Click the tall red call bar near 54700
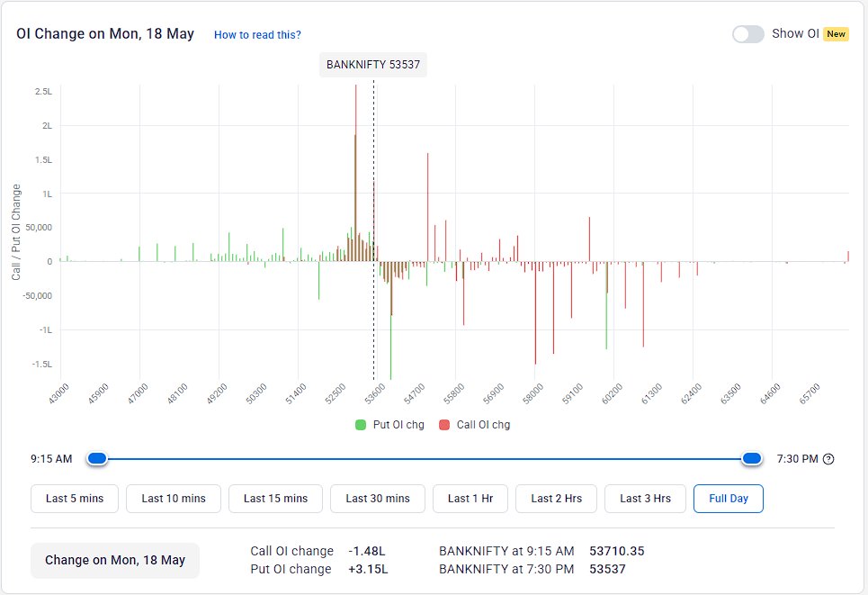The height and width of the screenshot is (595, 868). (x=428, y=207)
